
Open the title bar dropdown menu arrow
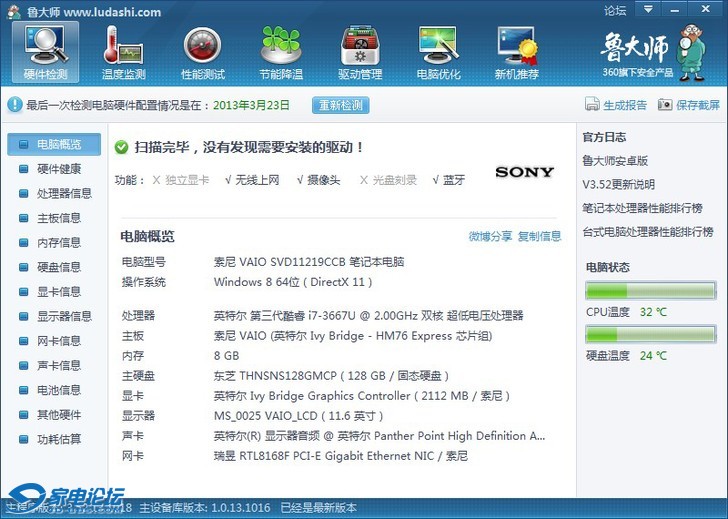pyautogui.click(x=649, y=11)
